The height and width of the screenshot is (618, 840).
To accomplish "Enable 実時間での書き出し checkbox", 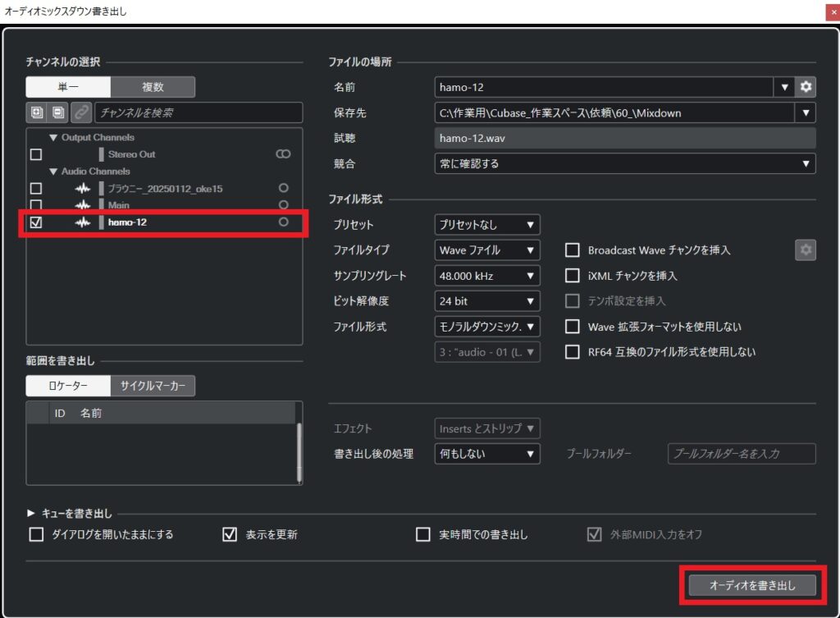I will 423,534.
